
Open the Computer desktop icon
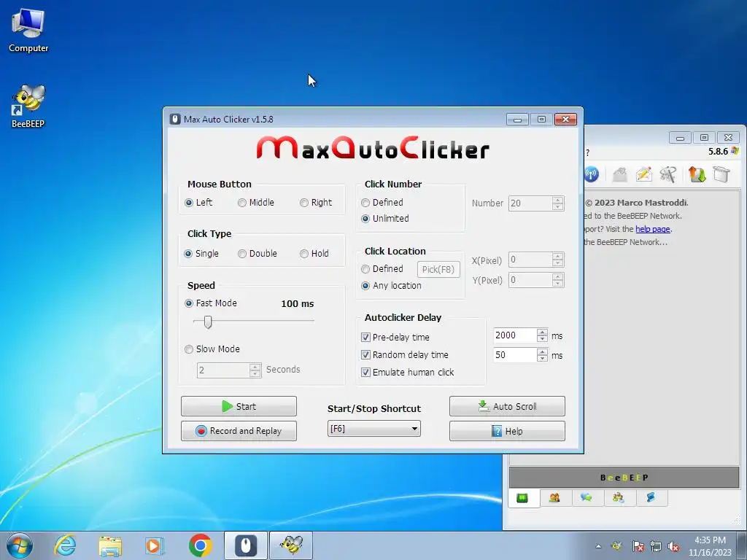(28, 31)
